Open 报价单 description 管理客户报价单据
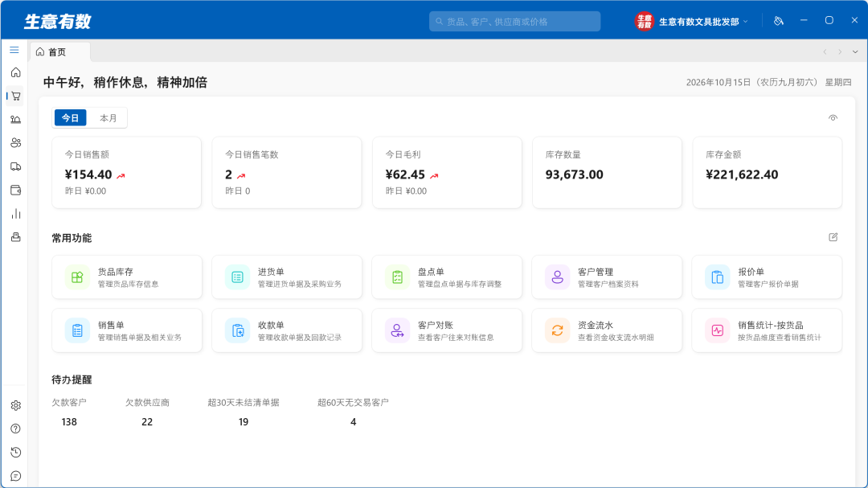Image resolution: width=868 pixels, height=488 pixels. [x=768, y=284]
